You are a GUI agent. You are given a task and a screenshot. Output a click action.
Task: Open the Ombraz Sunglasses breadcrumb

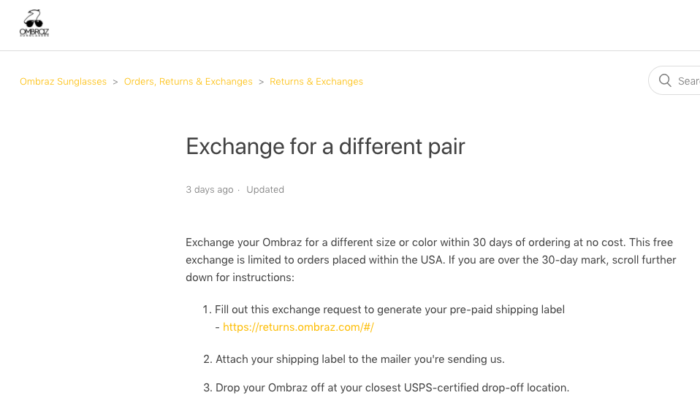coord(63,82)
